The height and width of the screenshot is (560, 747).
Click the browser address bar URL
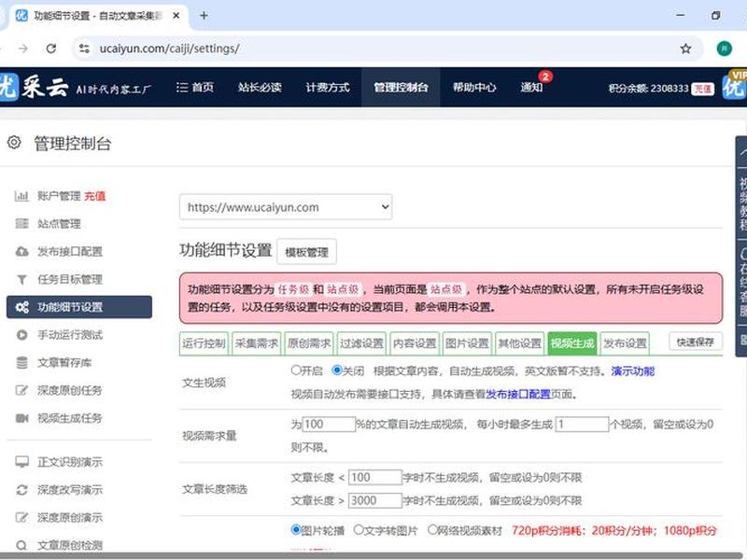(x=169, y=49)
